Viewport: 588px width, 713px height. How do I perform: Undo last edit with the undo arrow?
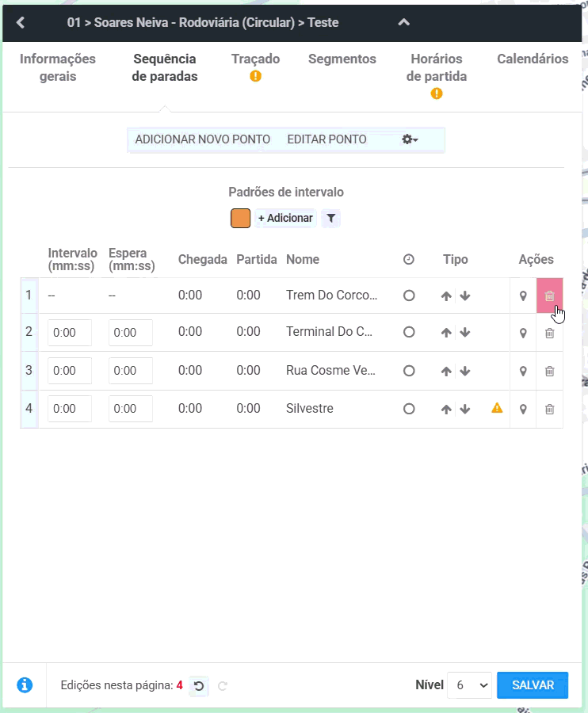(199, 685)
